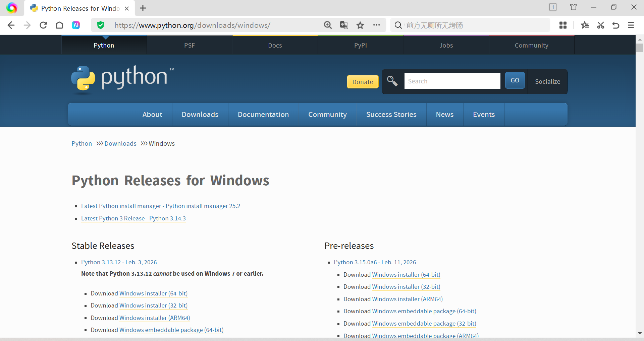Click the vertical scrollbar thumb
The image size is (644, 341).
(x=640, y=48)
